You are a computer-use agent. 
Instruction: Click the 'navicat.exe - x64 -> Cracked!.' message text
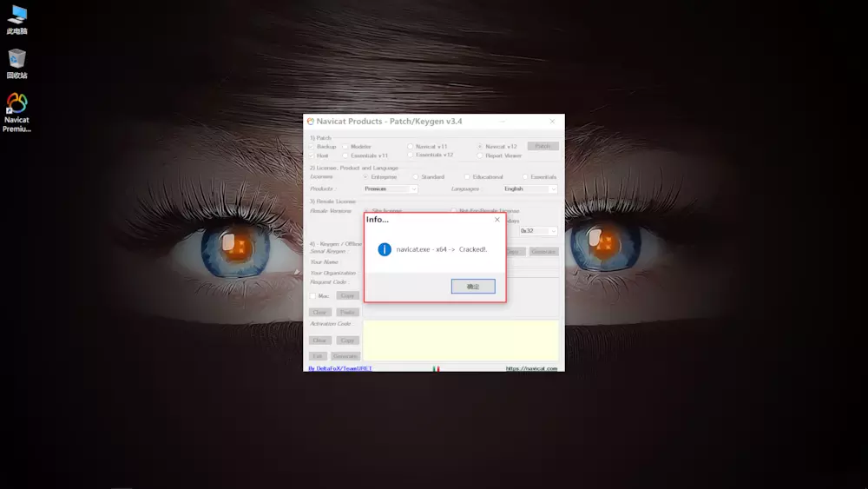pyautogui.click(x=442, y=249)
